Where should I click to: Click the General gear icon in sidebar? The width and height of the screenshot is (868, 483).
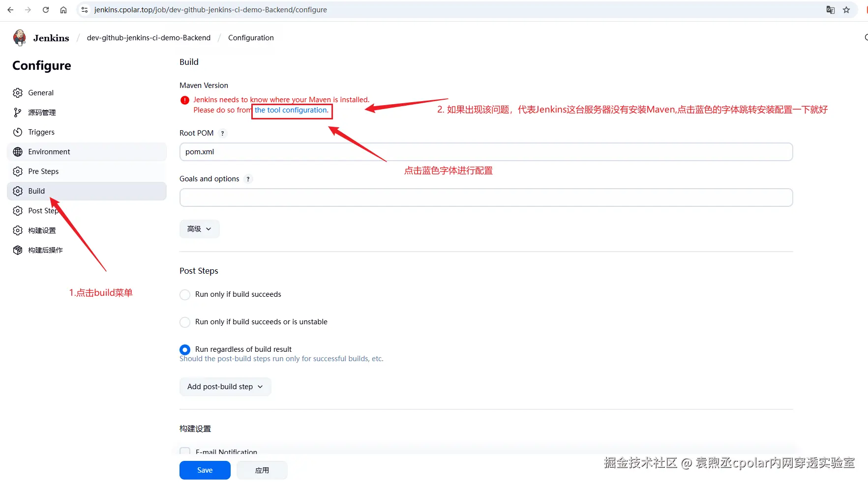tap(18, 93)
